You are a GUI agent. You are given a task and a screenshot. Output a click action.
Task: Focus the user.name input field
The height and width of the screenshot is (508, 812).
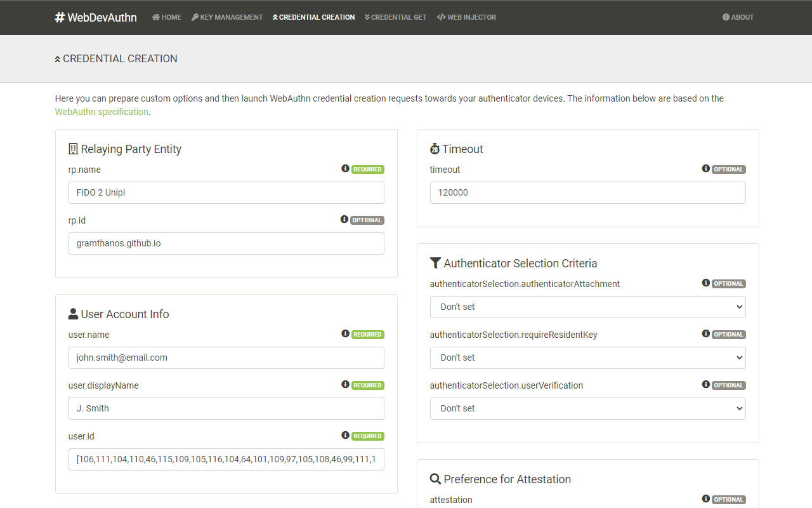pyautogui.click(x=226, y=358)
